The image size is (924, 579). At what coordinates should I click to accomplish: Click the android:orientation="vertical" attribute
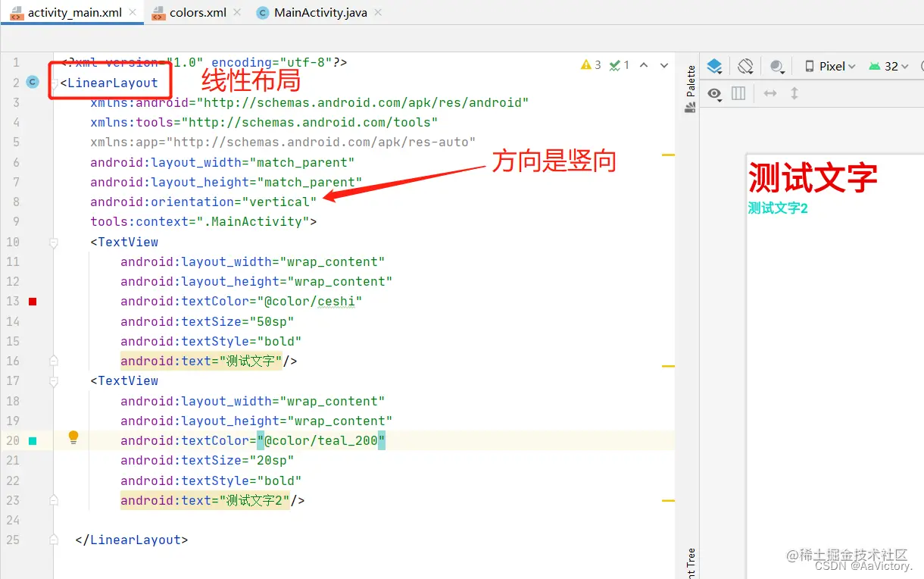203,202
